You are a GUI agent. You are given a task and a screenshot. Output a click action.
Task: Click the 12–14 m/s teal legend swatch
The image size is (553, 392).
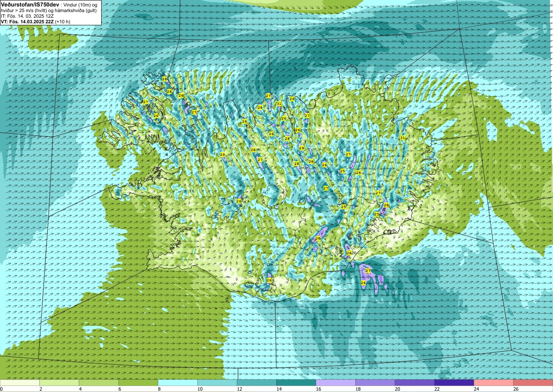click(257, 383)
